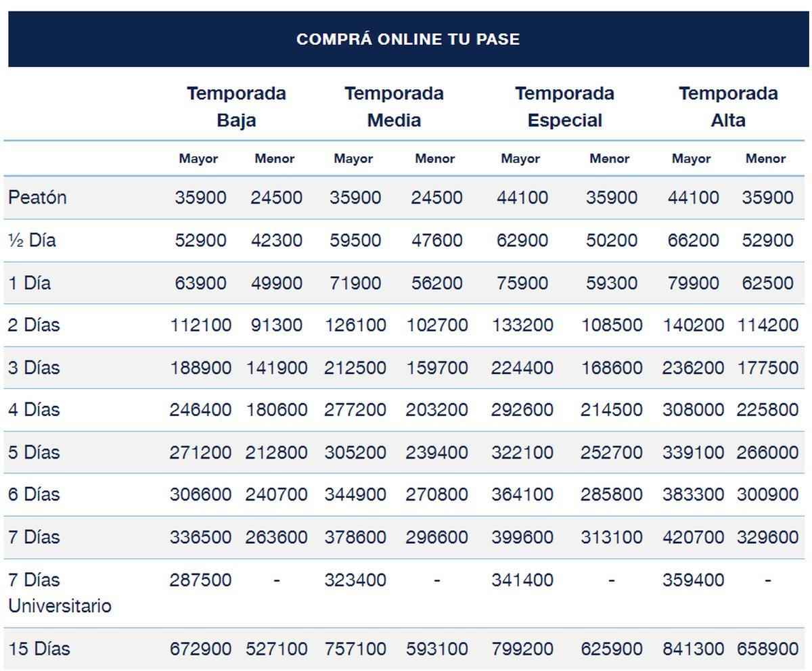
Task: Click the 15 Días row label
Action: tap(39, 649)
